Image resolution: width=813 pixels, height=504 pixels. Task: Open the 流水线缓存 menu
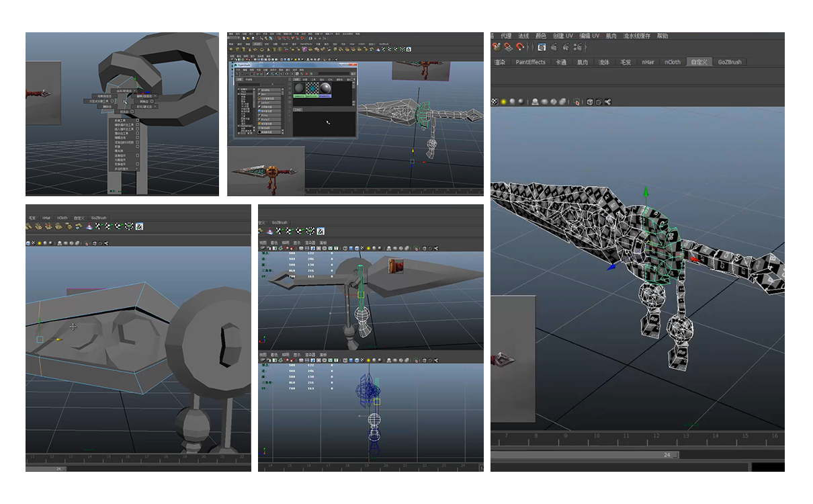(x=637, y=36)
